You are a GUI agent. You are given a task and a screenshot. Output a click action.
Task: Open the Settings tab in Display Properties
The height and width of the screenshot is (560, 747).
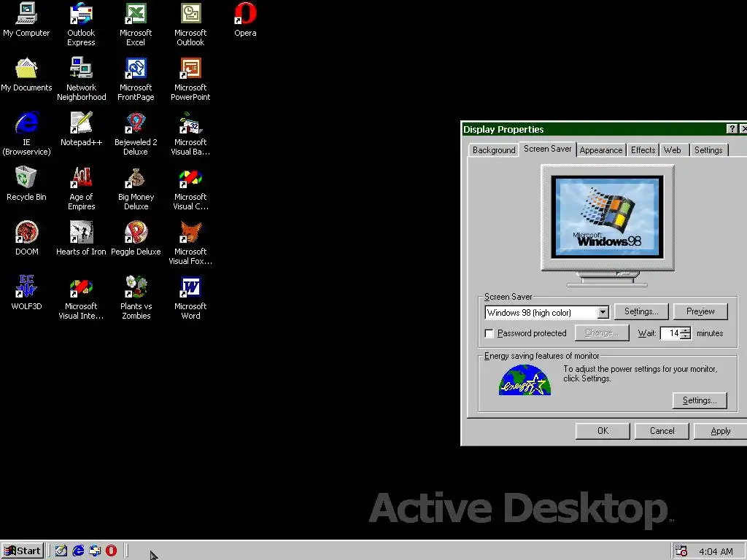click(x=708, y=150)
